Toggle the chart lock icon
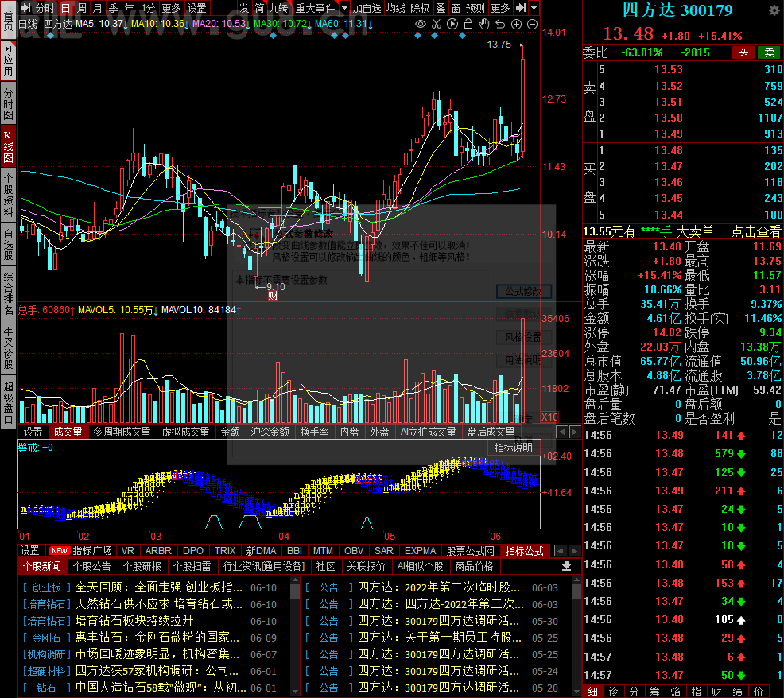The image size is (784, 698). pos(468,24)
